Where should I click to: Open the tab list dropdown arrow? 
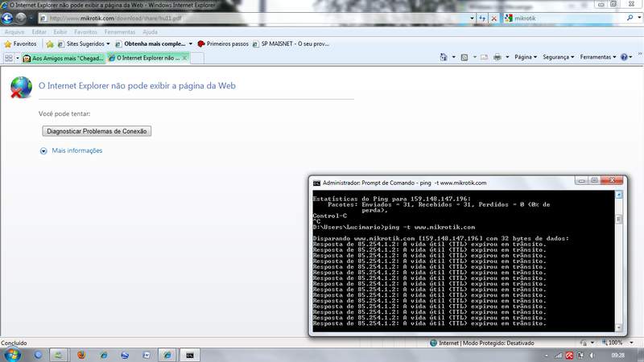tap(17, 58)
